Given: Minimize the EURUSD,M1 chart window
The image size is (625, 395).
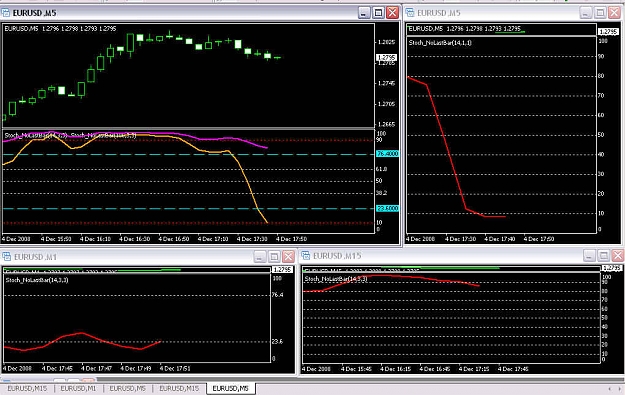Looking at the screenshot, I should tap(259, 257).
